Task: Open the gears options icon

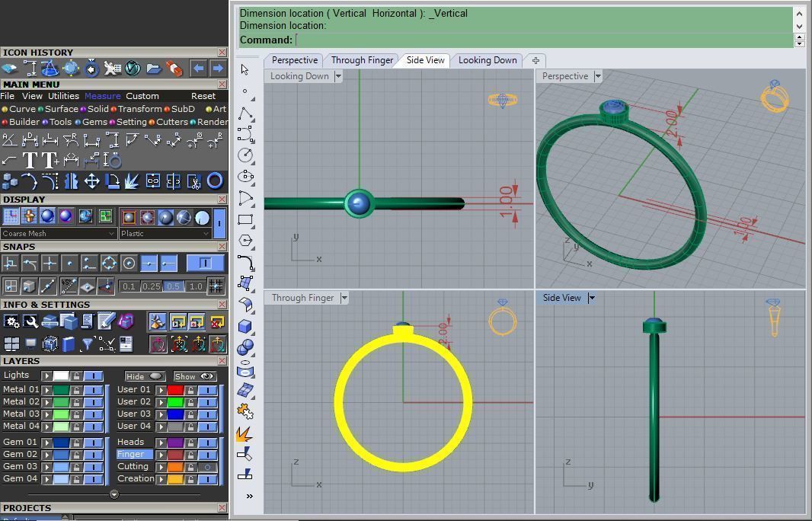Action: (x=11, y=322)
